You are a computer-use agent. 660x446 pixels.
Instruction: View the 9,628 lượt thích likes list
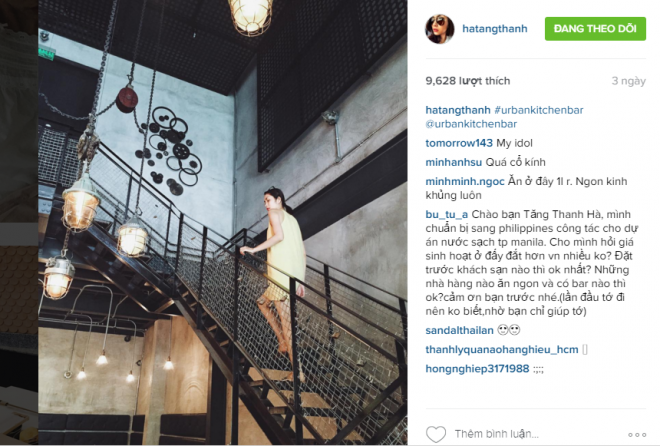468,80
